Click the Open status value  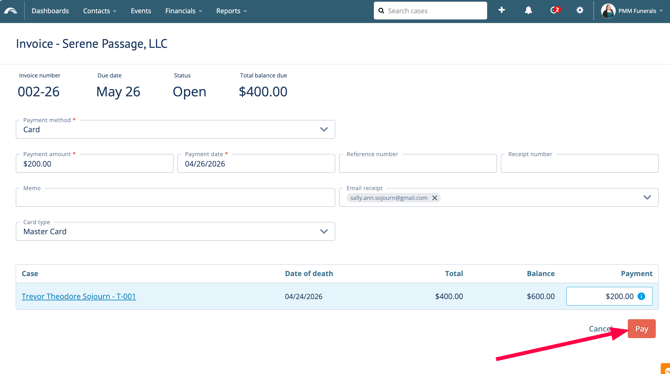click(x=189, y=91)
